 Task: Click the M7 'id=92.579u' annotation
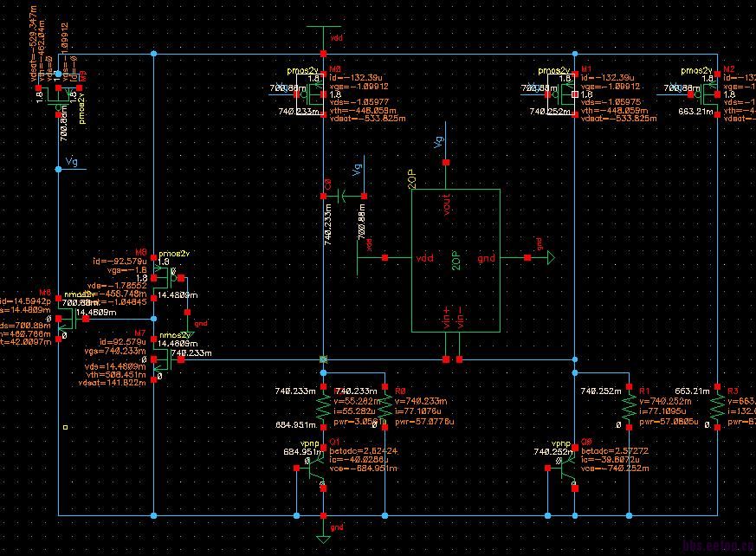coord(123,342)
